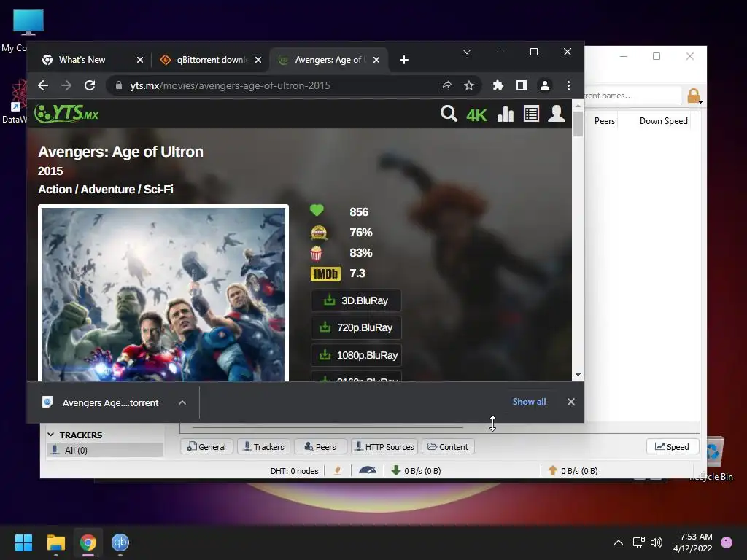The height and width of the screenshot is (560, 747).
Task: Click Show all downloads
Action: click(529, 402)
